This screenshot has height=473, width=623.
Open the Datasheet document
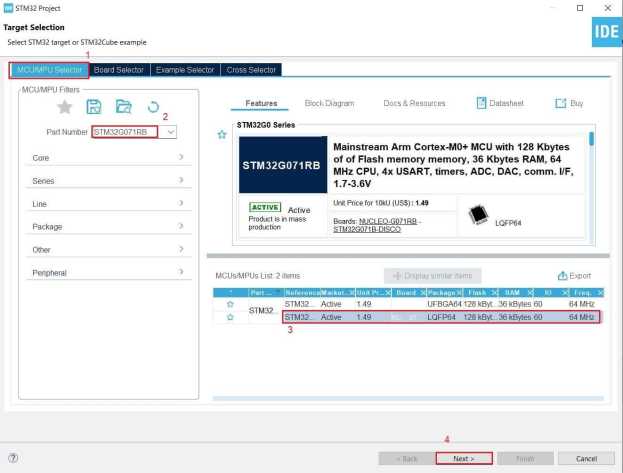pos(500,103)
